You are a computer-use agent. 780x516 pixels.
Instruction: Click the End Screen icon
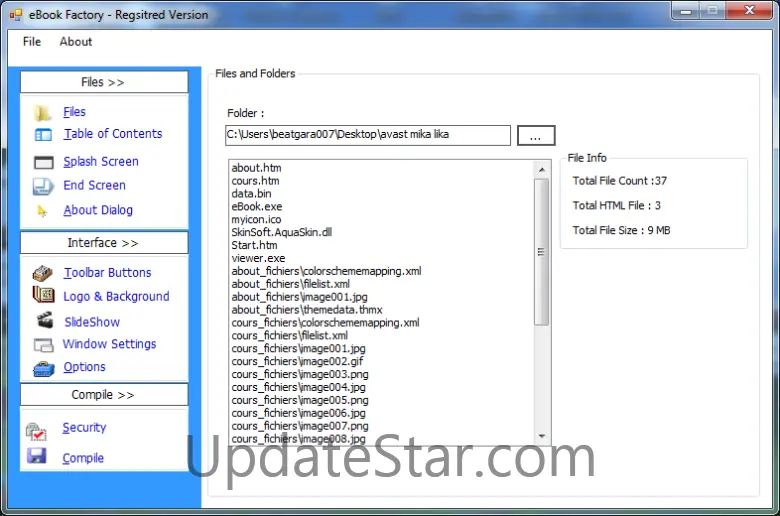43,186
